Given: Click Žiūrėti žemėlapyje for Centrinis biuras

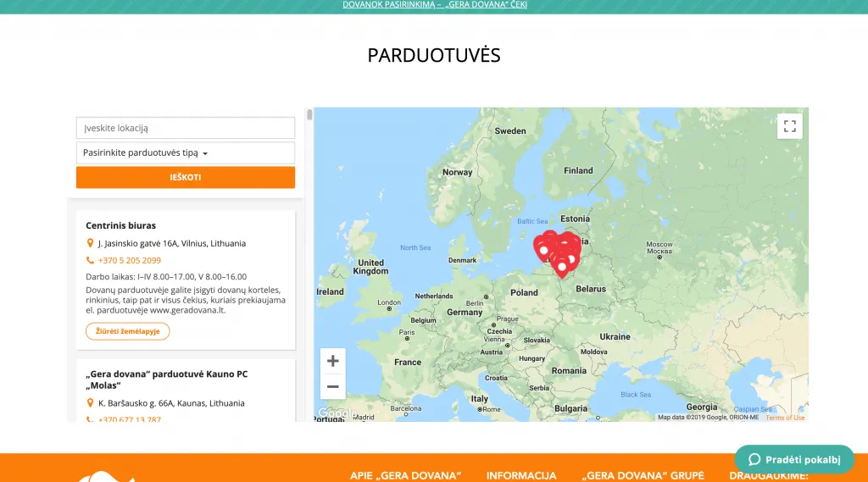Looking at the screenshot, I should [127, 331].
